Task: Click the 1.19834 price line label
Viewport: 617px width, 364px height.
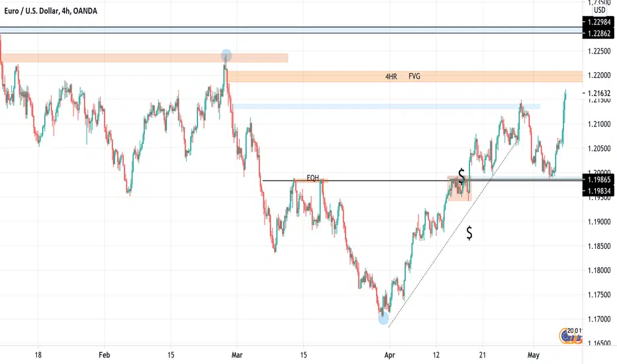Action: 598,191
